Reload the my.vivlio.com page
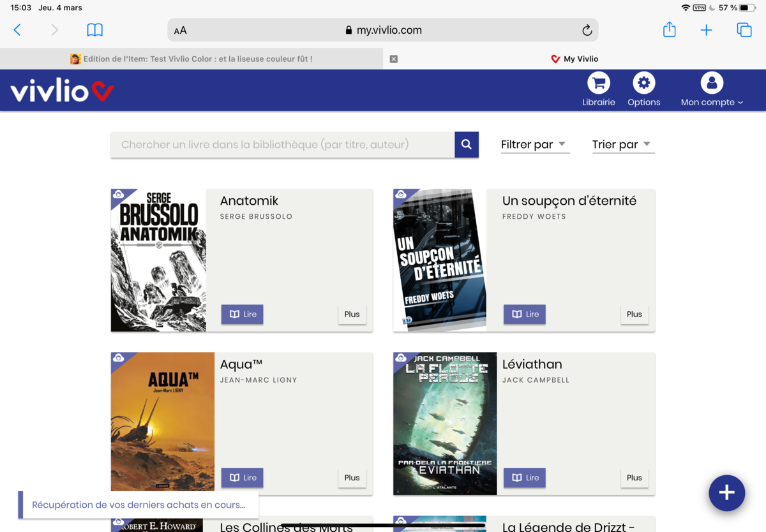The width and height of the screenshot is (766, 532). point(587,30)
